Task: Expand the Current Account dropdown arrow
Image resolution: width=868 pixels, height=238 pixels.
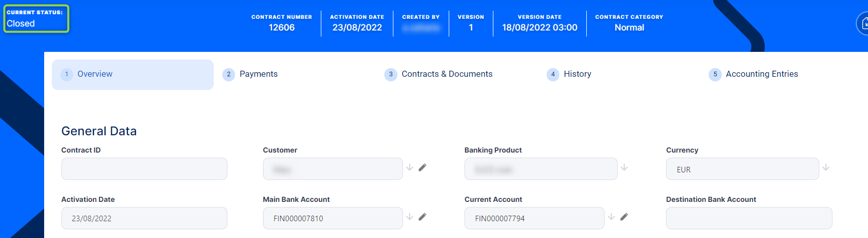Action: [611, 217]
